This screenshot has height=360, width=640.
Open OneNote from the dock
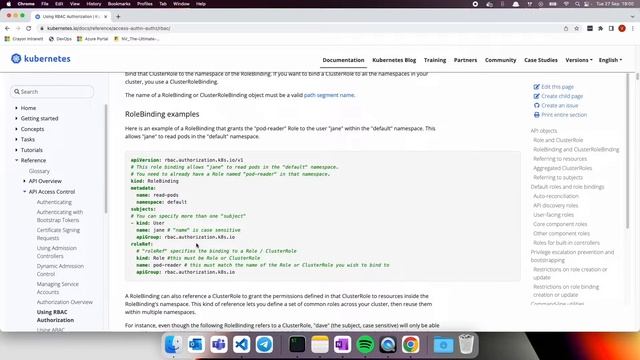point(342,344)
